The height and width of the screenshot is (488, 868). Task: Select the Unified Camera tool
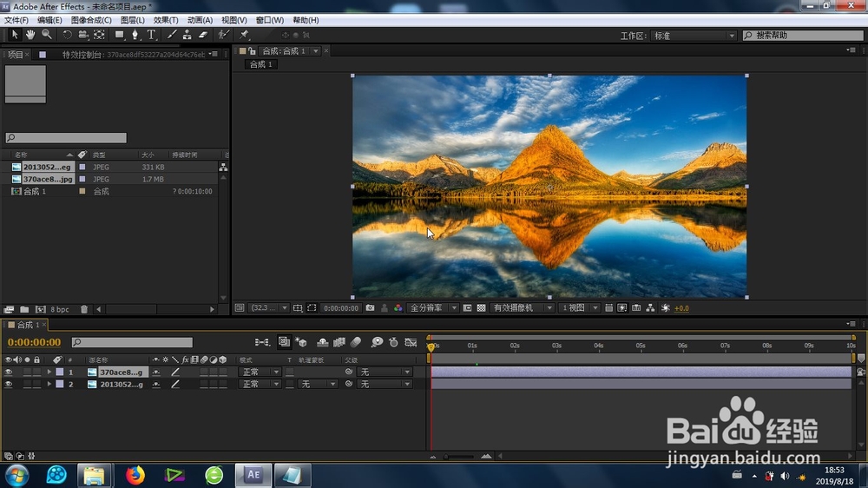pyautogui.click(x=83, y=35)
